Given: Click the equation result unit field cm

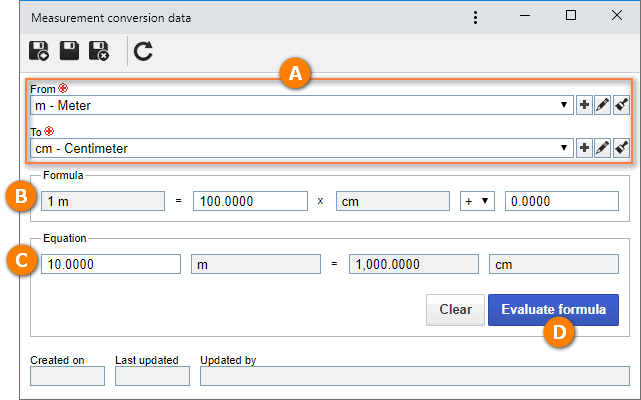Looking at the screenshot, I should coord(554,264).
